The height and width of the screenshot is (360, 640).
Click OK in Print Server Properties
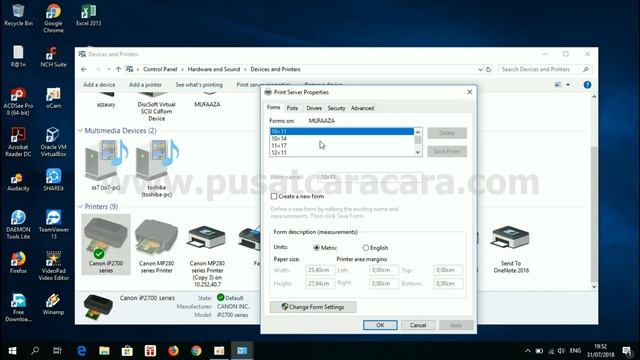(x=380, y=325)
